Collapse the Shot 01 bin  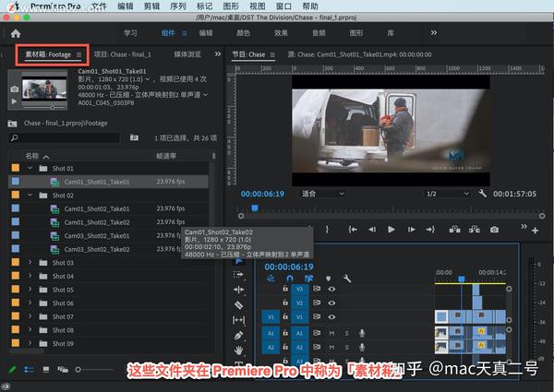tap(30, 168)
